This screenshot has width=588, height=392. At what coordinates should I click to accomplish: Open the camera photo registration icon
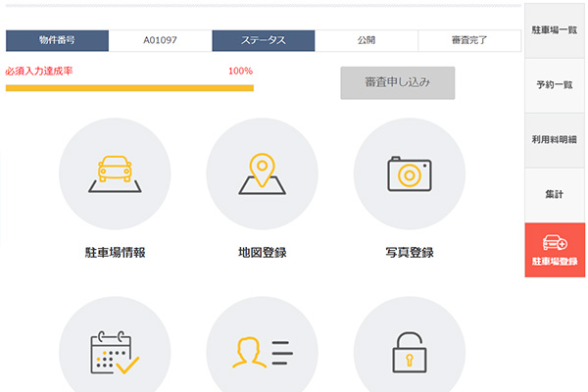[x=409, y=174]
